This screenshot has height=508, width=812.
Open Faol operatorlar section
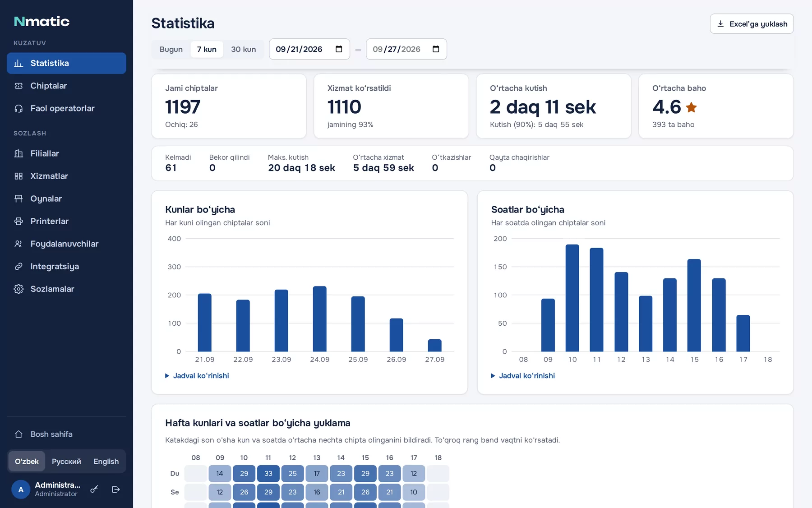tap(66, 108)
